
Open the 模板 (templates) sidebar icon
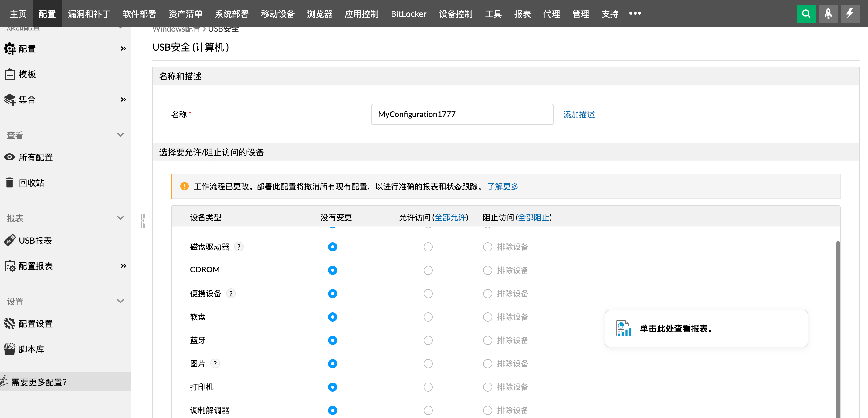point(10,74)
